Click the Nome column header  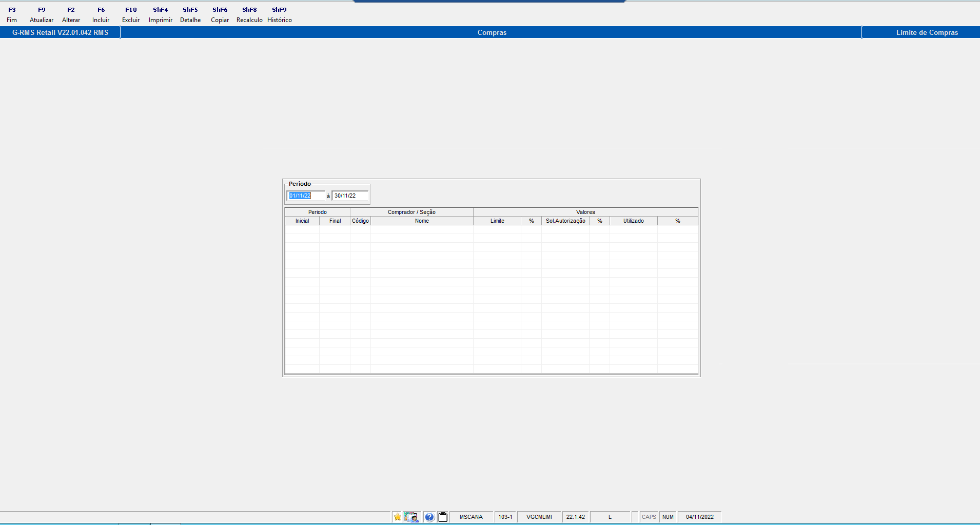pos(422,221)
